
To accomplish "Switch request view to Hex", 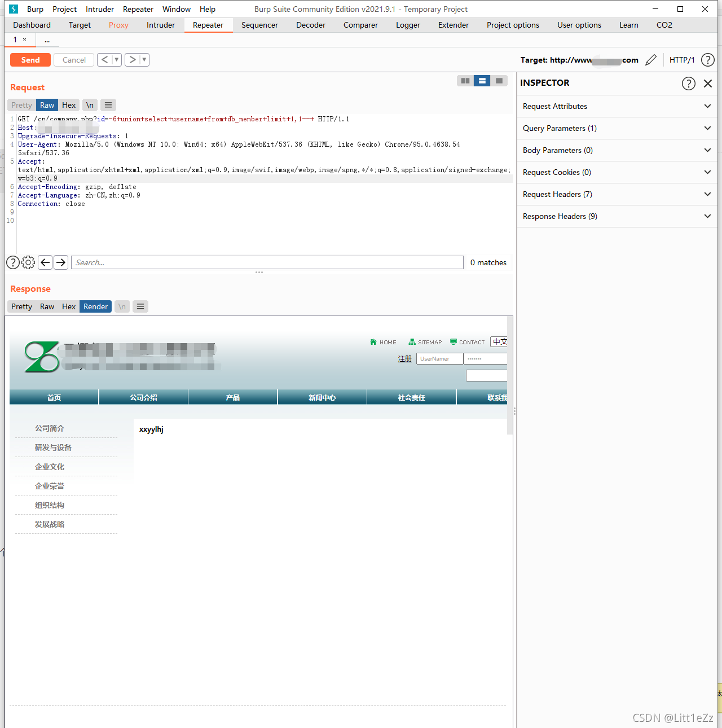I will pos(69,105).
